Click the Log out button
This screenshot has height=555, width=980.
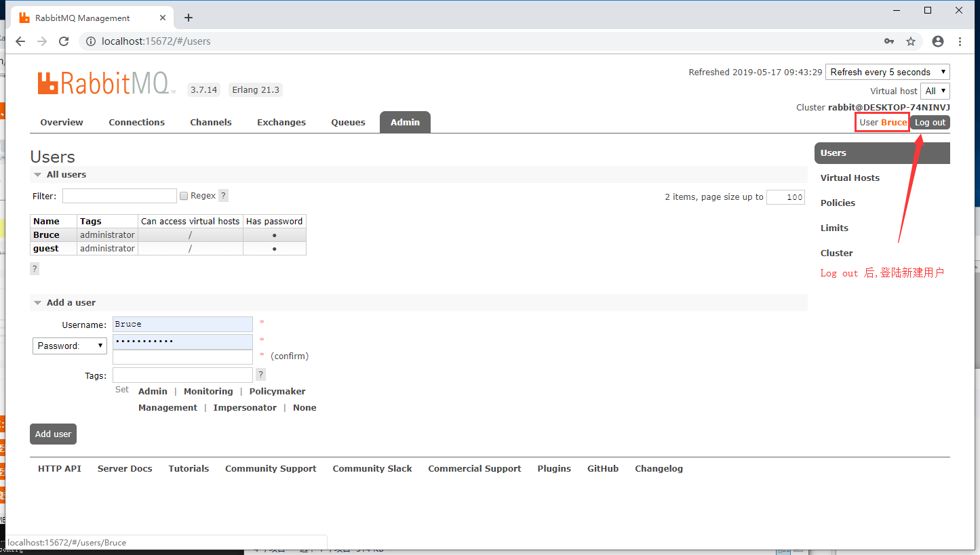click(930, 123)
